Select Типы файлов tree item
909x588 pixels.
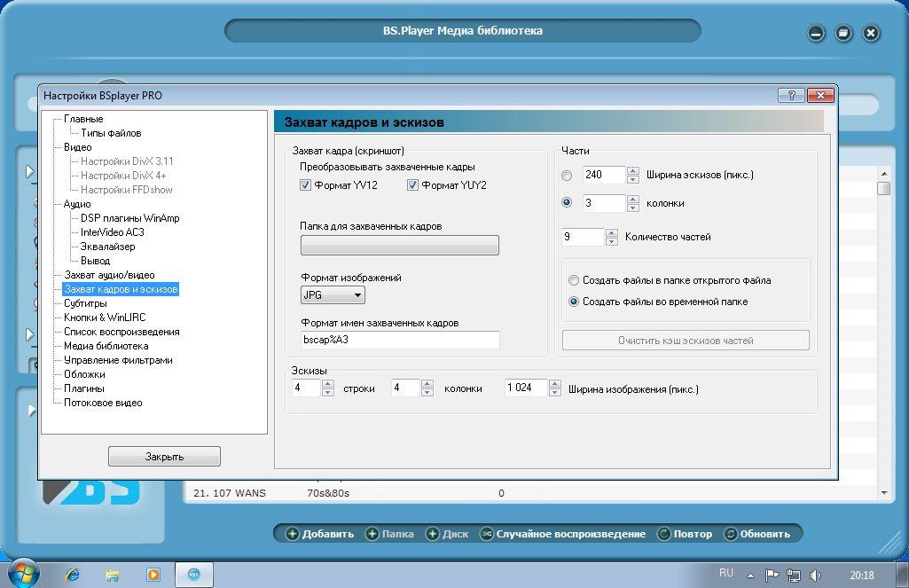[x=111, y=133]
